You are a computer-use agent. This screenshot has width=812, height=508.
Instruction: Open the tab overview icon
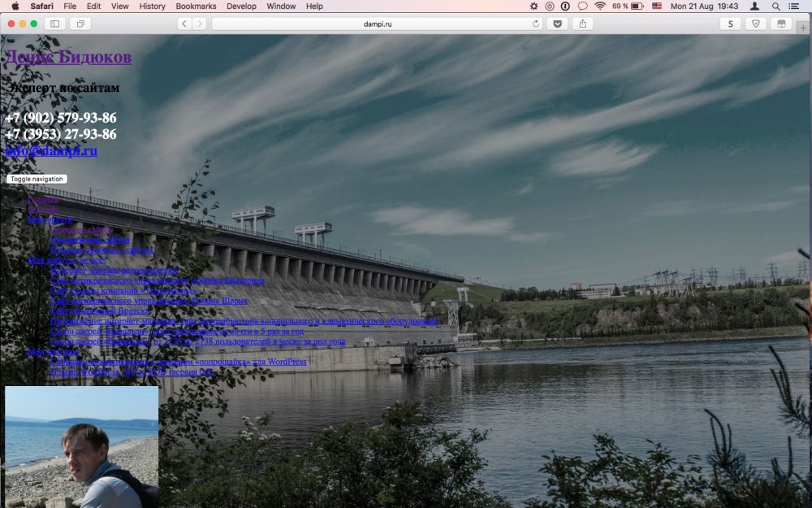click(x=80, y=24)
